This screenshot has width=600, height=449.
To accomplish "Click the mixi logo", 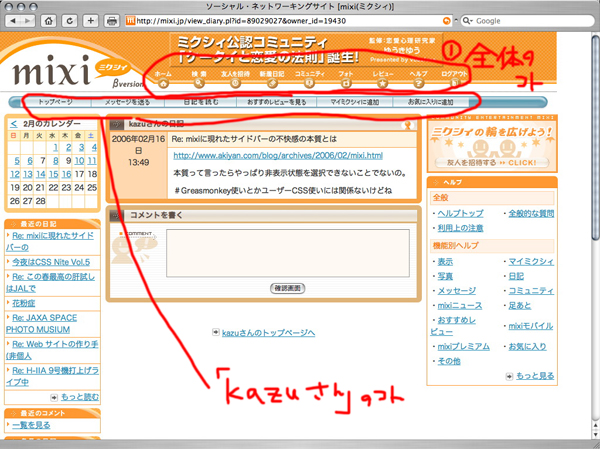I will (52, 71).
